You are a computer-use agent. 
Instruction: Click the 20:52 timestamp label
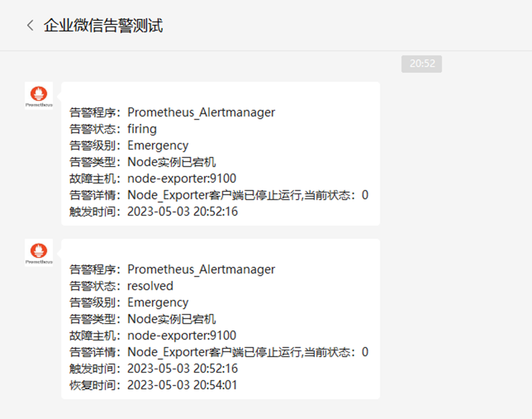click(x=422, y=64)
